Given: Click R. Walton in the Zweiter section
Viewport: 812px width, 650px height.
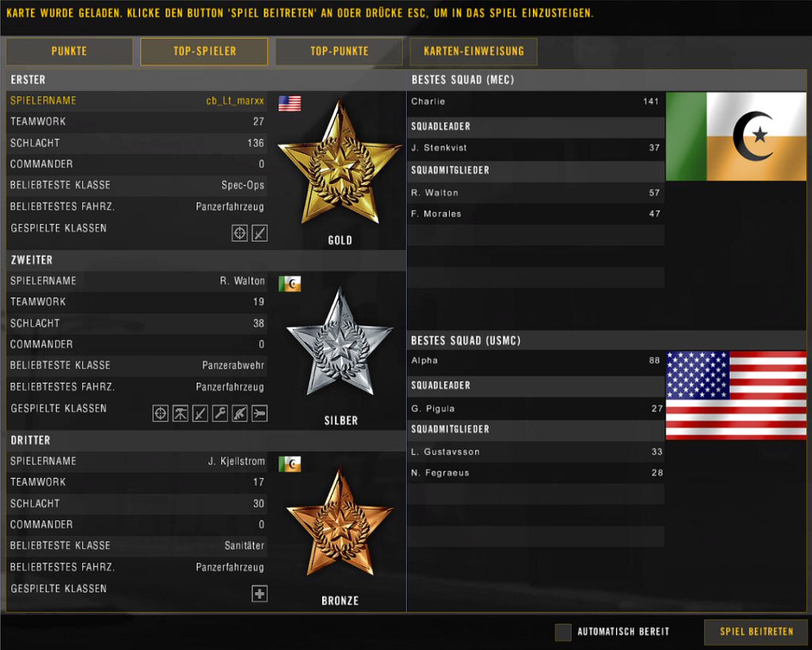Looking at the screenshot, I should tap(242, 281).
